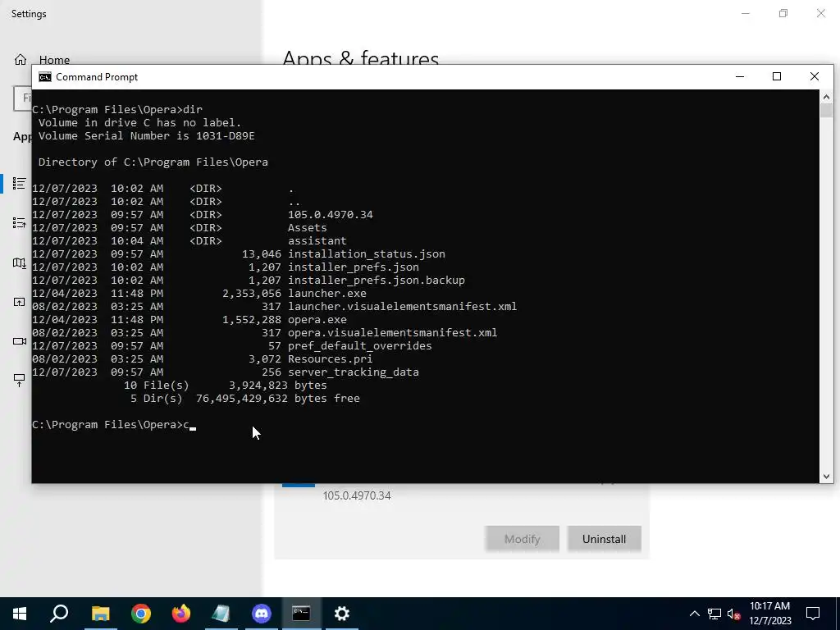The width and height of the screenshot is (840, 630).
Task: Click the 'opera.exe' entry in listing
Action: pos(317,320)
